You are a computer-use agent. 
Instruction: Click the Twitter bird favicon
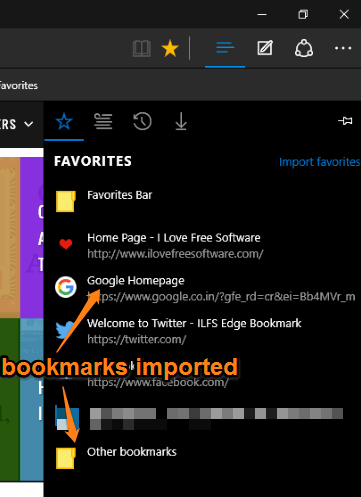[65, 329]
